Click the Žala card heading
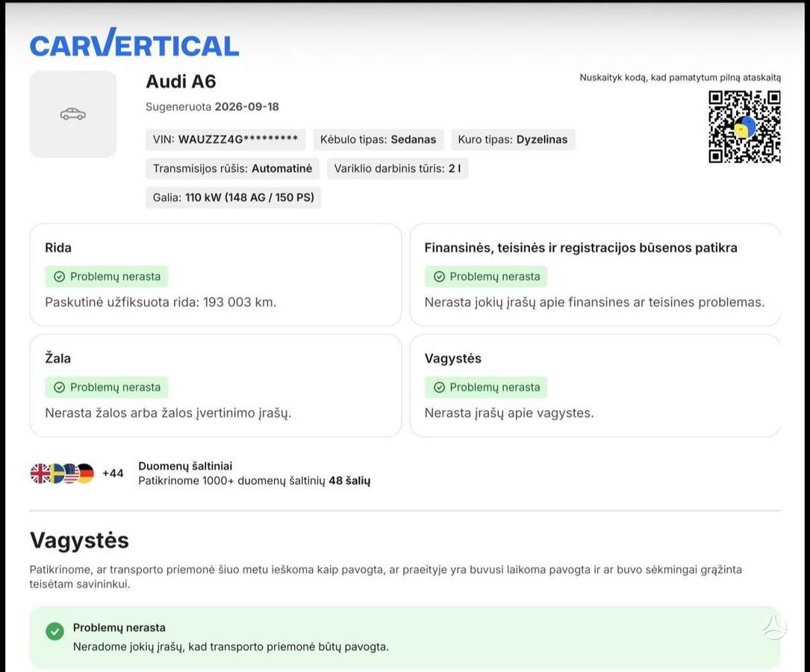The width and height of the screenshot is (810, 672). pos(58,358)
